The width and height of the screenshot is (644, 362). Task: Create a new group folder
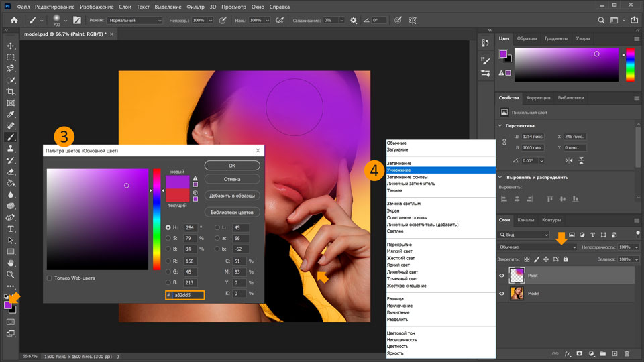point(603,353)
